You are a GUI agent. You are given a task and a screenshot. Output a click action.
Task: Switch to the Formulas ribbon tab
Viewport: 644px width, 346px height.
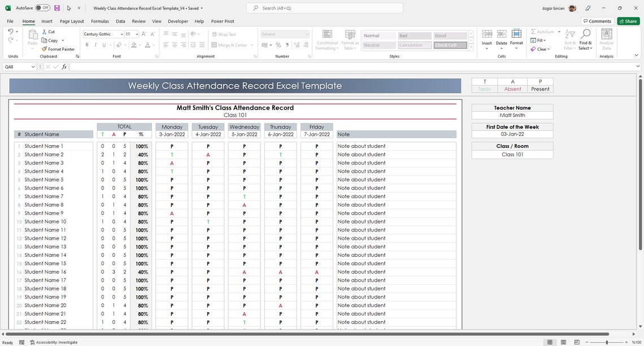coord(100,21)
